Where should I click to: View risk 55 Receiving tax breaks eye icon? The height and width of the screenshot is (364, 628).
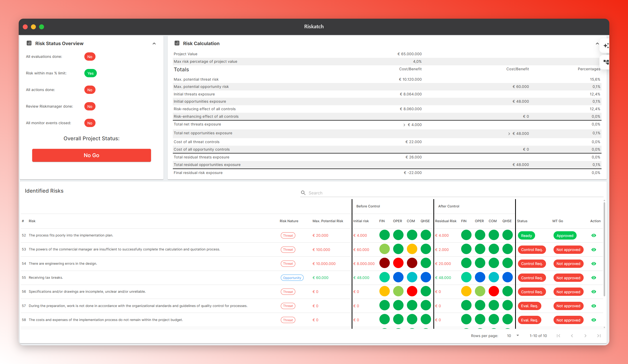[x=594, y=278]
